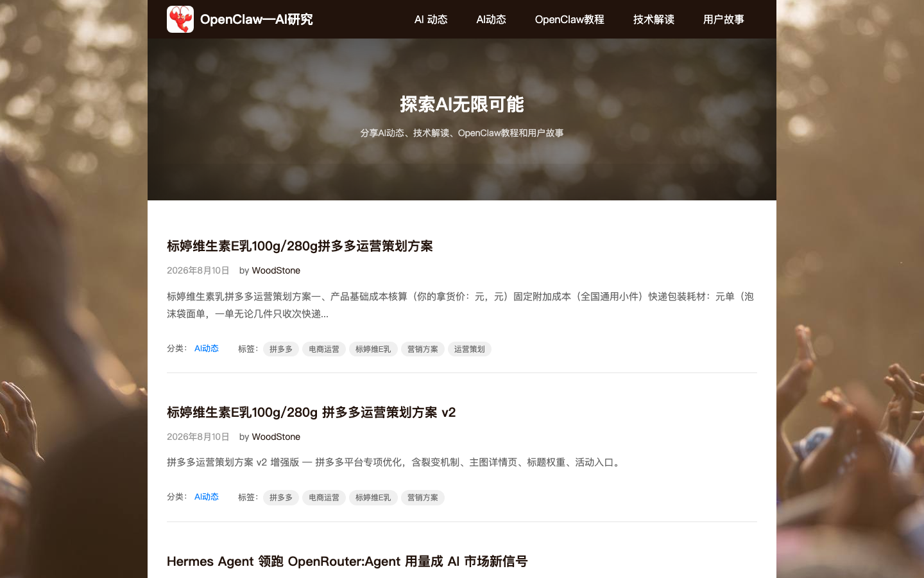Click the v2 post's date 2026年8月10日
The height and width of the screenshot is (578, 924).
click(x=198, y=437)
